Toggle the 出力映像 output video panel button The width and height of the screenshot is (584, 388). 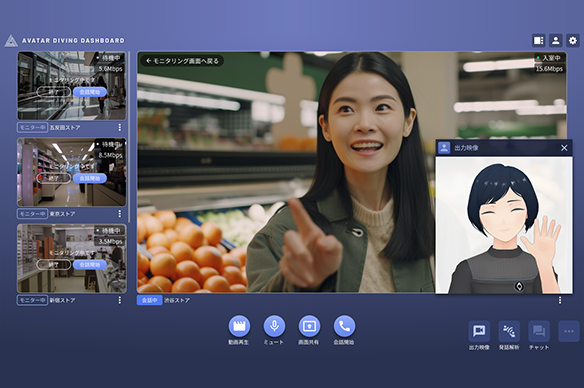click(479, 331)
